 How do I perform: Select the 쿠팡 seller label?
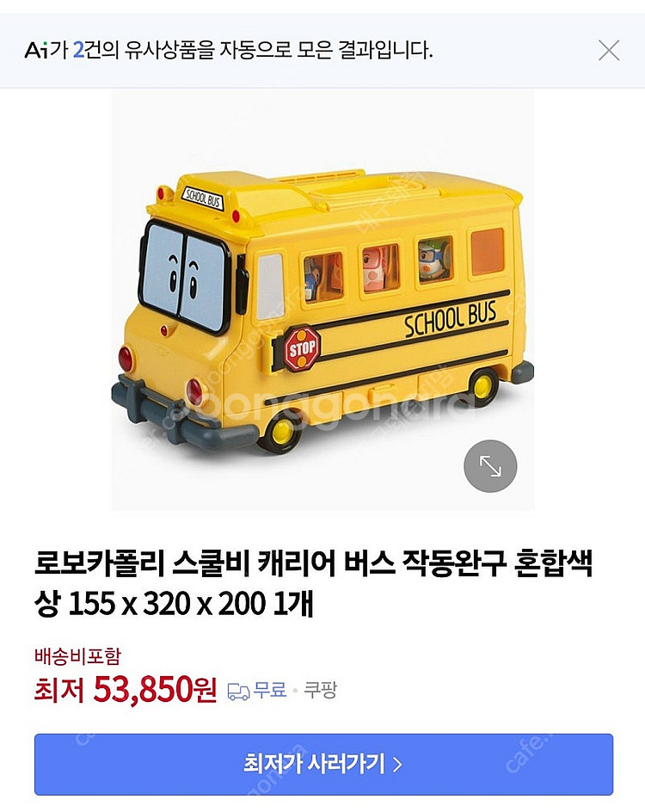(320, 691)
